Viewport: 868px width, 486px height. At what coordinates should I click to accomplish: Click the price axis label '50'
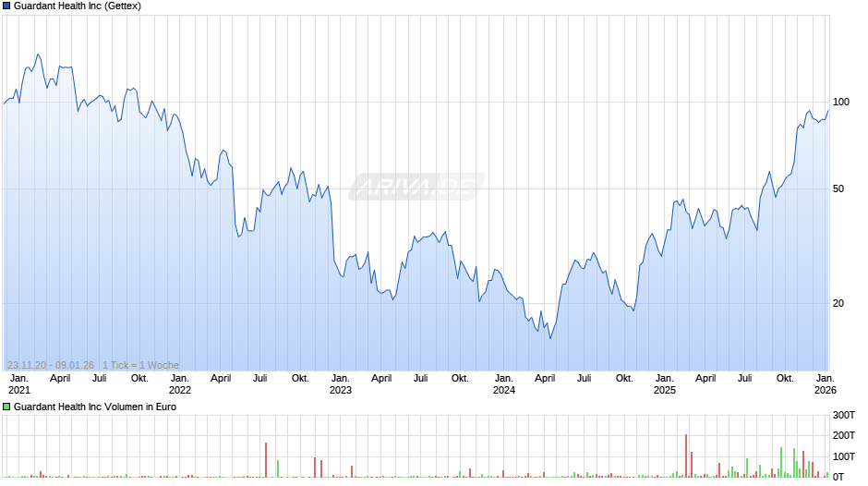(x=838, y=189)
